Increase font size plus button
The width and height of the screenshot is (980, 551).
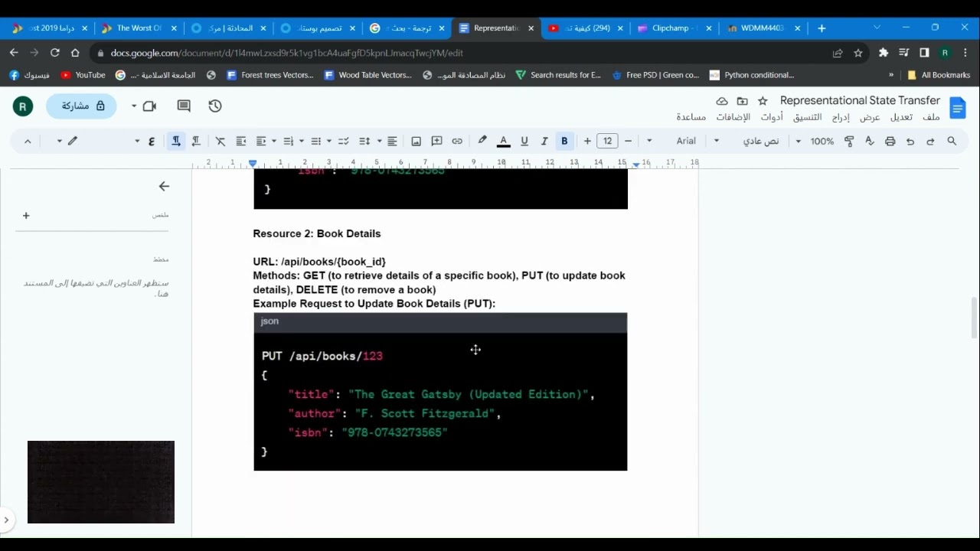coord(587,141)
